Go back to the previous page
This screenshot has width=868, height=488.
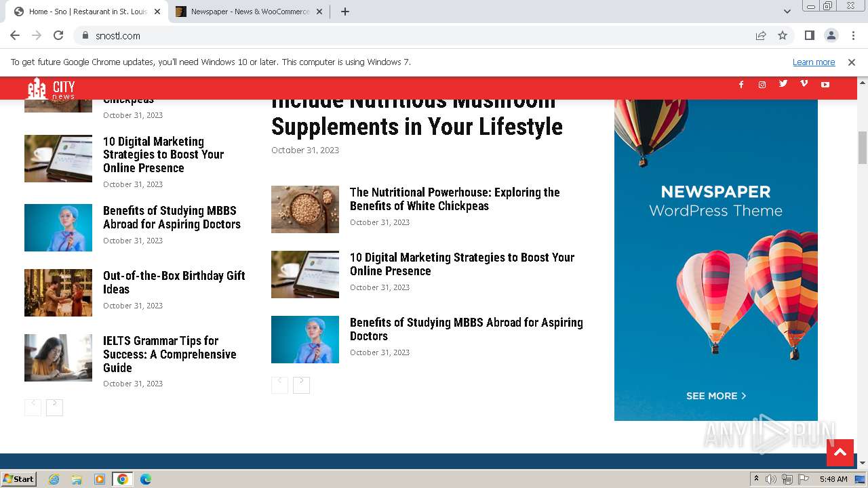(15, 36)
